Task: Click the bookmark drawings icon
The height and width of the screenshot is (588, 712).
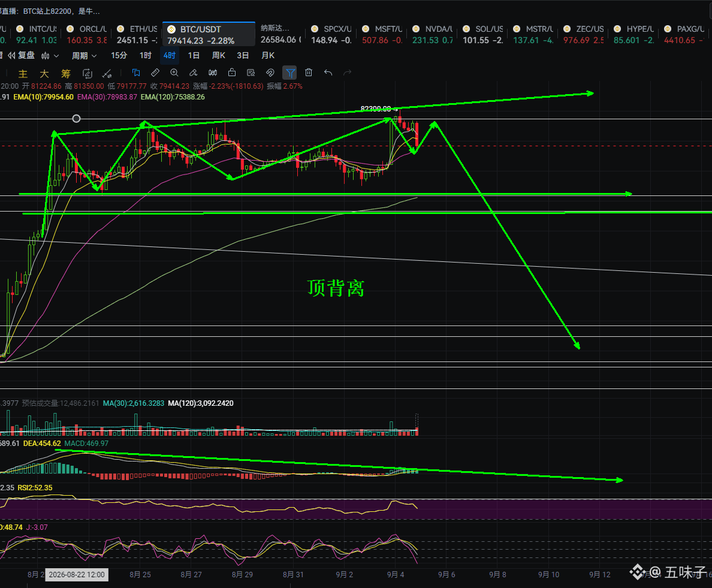Action: tap(136, 73)
